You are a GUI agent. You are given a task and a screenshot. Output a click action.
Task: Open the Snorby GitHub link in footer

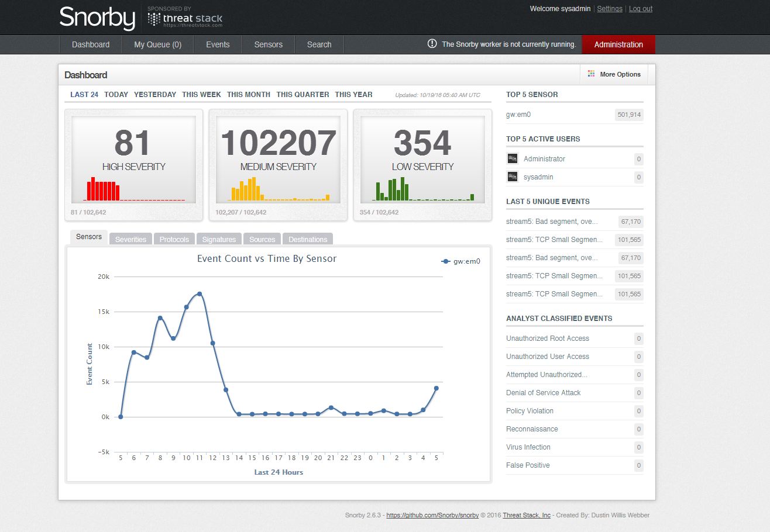(x=432, y=515)
